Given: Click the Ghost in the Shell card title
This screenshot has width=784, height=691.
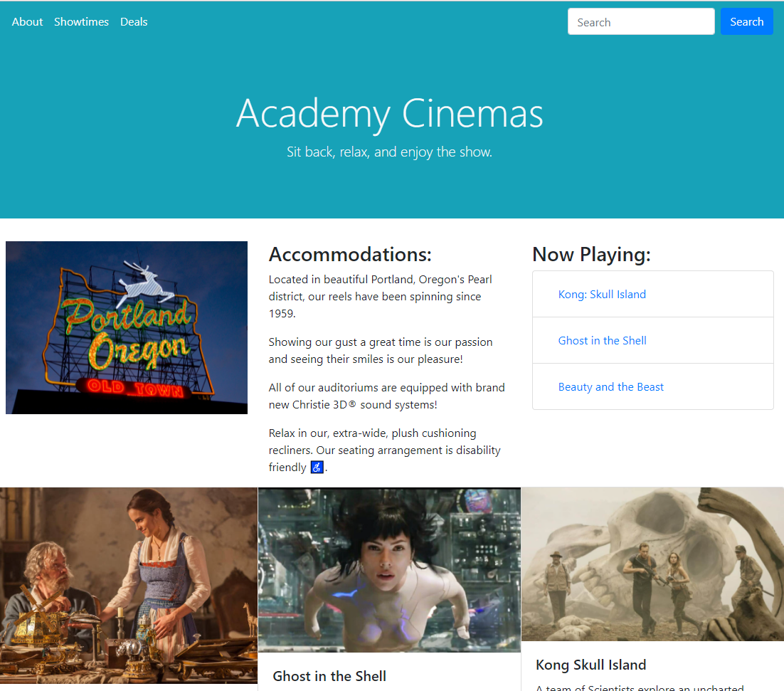Looking at the screenshot, I should pyautogui.click(x=329, y=676).
